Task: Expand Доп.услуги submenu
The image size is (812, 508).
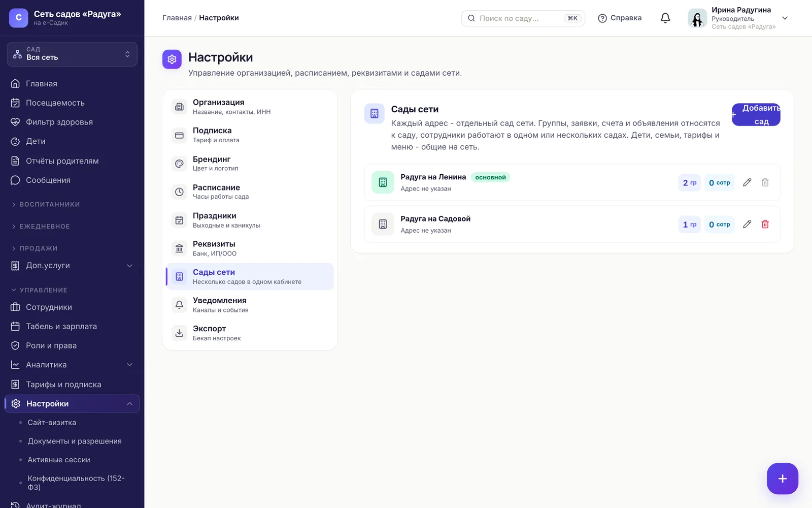Action: pyautogui.click(x=129, y=266)
